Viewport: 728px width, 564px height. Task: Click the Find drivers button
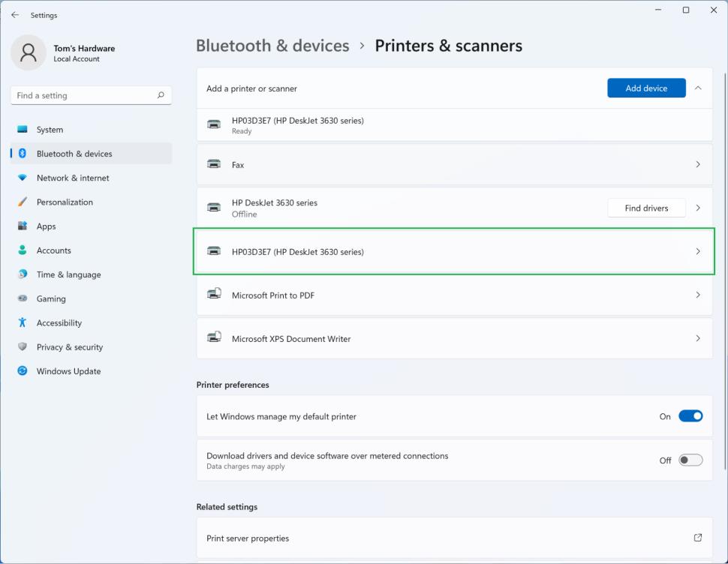tap(646, 208)
